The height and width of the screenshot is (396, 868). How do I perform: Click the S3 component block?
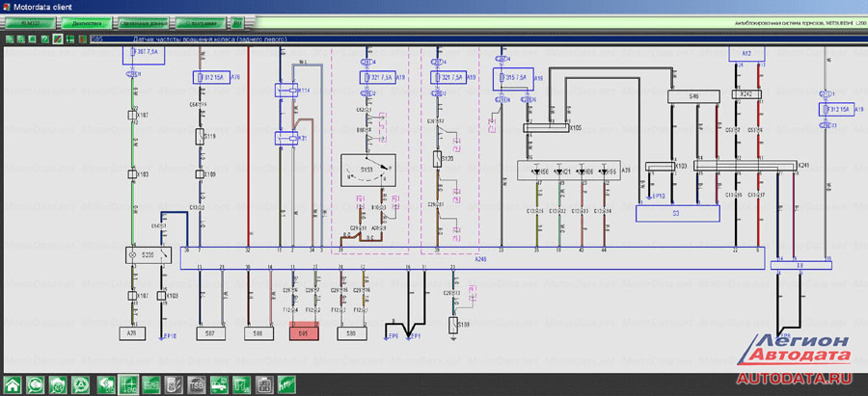click(x=678, y=214)
